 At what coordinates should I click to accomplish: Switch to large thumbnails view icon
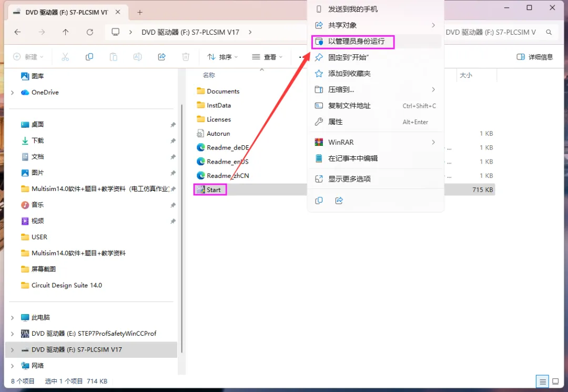pyautogui.click(x=555, y=381)
